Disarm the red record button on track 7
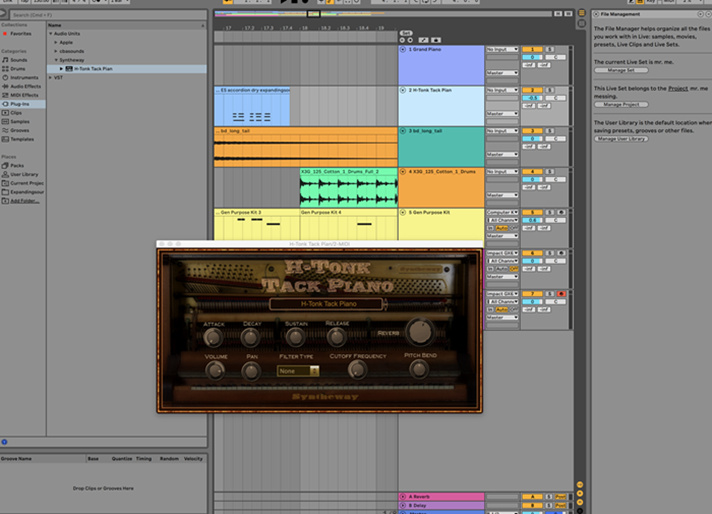The width and height of the screenshot is (712, 514). click(x=561, y=294)
